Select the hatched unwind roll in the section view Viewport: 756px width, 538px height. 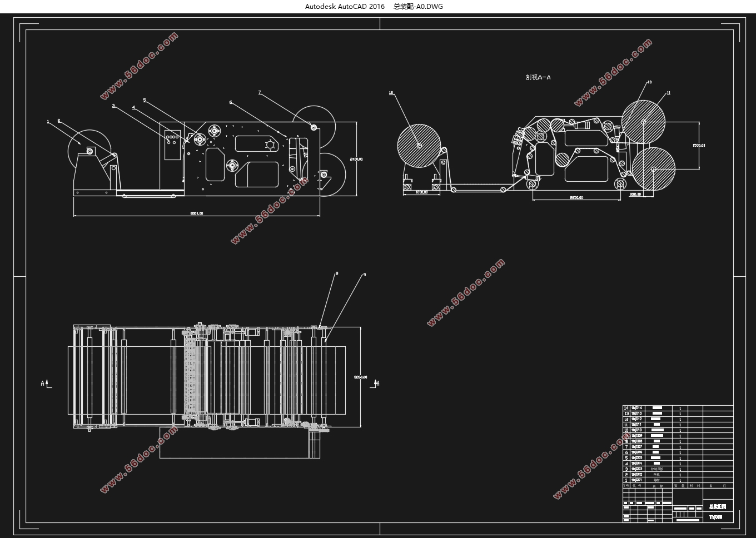(419, 146)
